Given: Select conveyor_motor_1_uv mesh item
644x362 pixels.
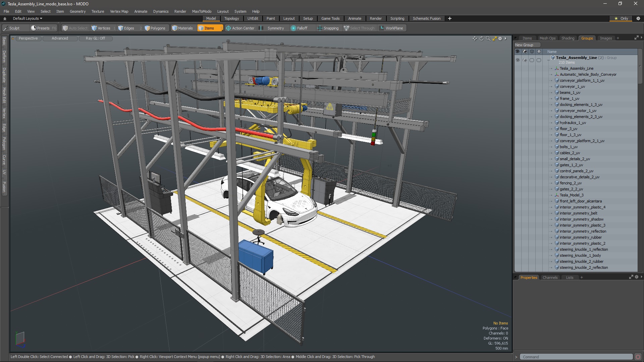Looking at the screenshot, I should coord(578,111).
